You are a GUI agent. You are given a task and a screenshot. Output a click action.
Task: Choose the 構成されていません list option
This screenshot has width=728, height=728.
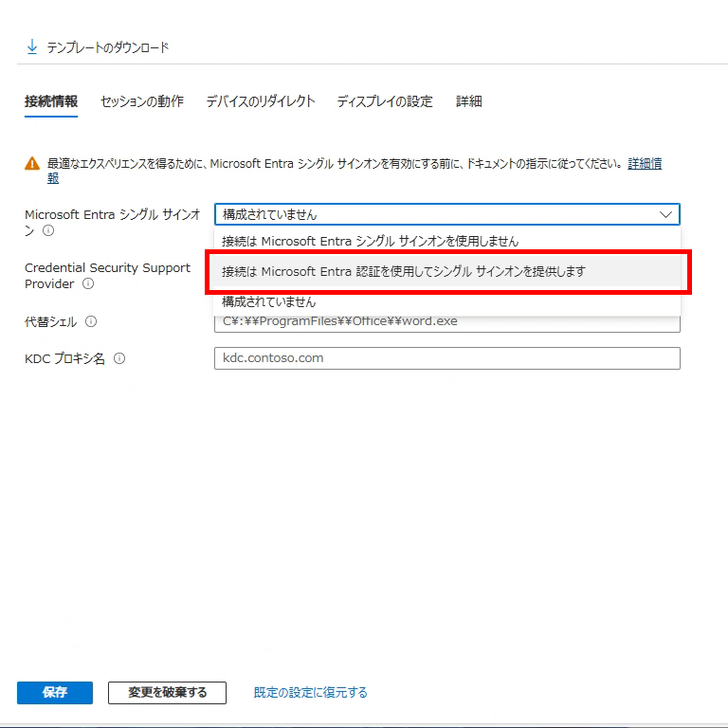coord(447,301)
